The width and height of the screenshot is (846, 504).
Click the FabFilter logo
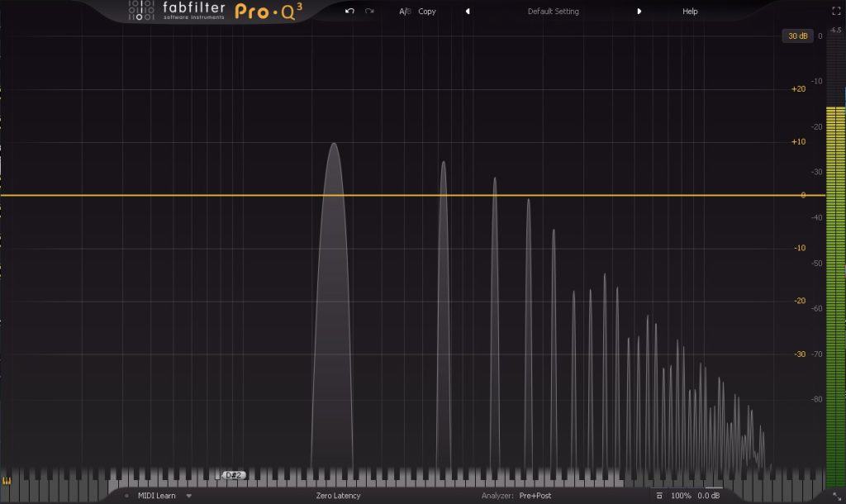click(x=177, y=11)
